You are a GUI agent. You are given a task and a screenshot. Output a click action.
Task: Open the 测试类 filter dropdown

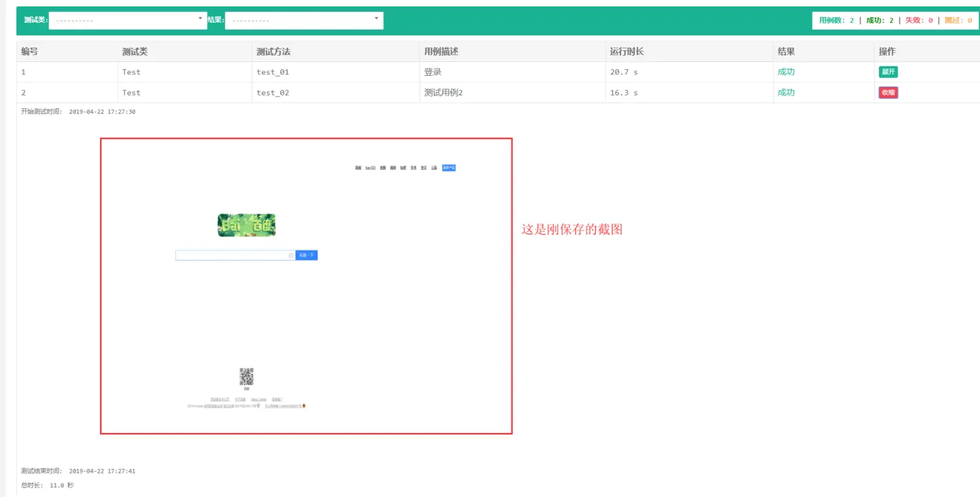click(128, 20)
